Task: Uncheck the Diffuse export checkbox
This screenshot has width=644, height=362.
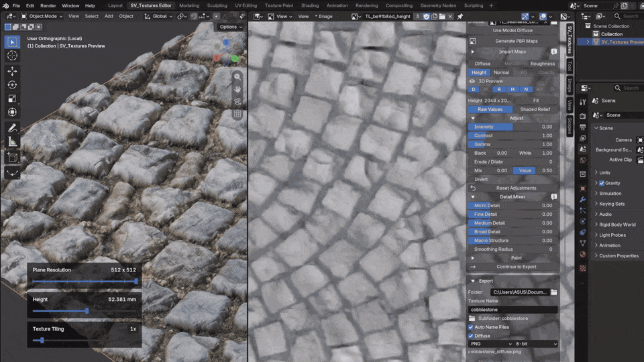Action: point(471,336)
